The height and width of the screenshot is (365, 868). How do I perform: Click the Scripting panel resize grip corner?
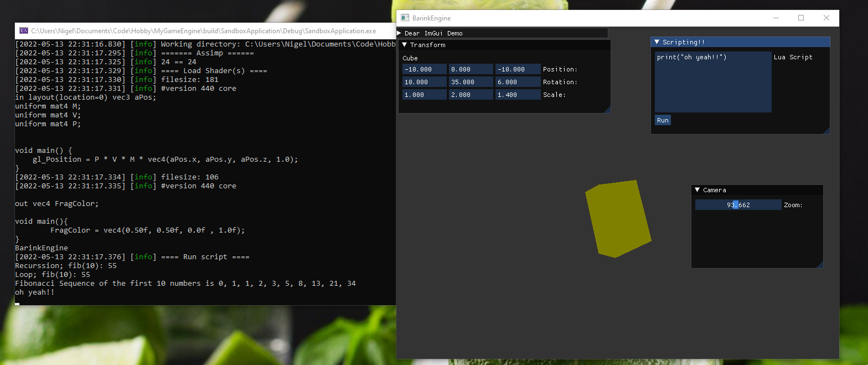pos(826,131)
